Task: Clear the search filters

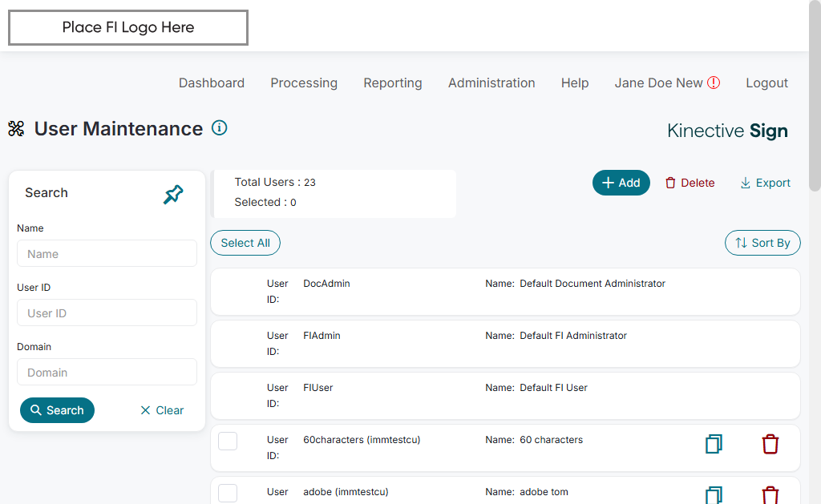Action: click(162, 410)
